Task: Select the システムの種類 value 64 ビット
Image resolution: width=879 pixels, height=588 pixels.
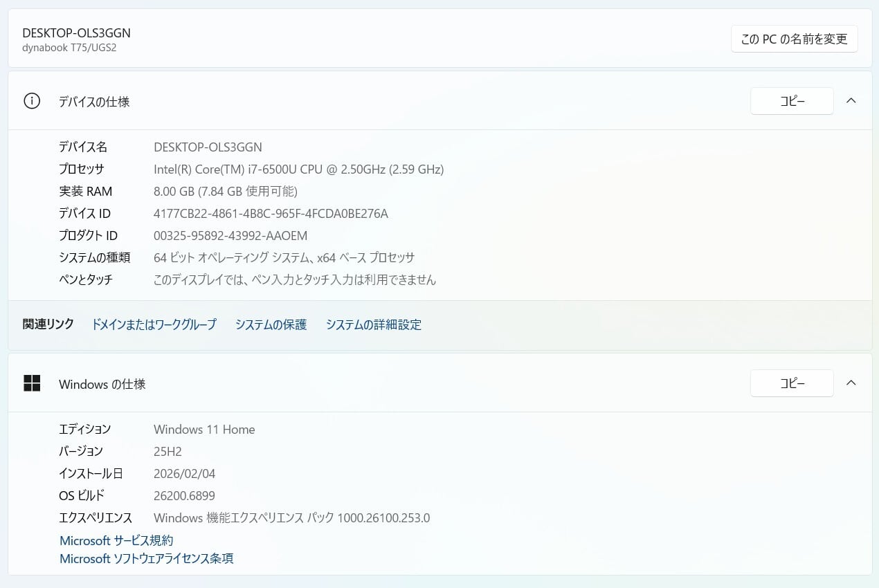Action: (284, 257)
